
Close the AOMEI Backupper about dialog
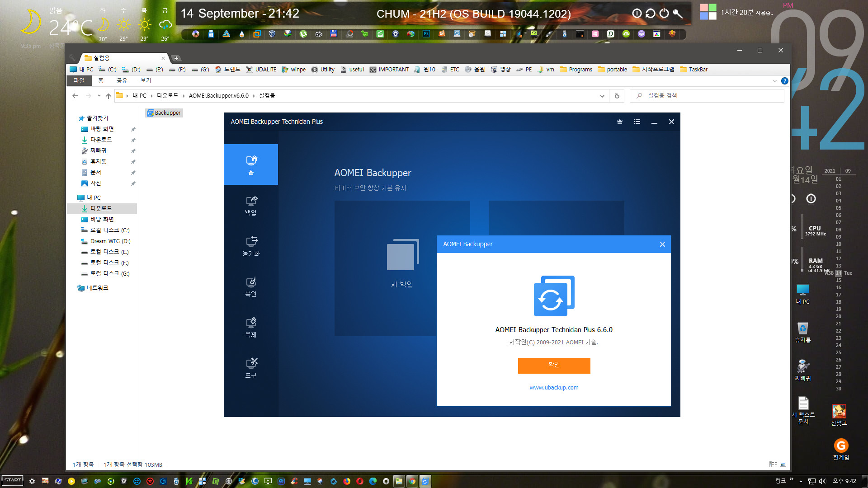pyautogui.click(x=662, y=244)
